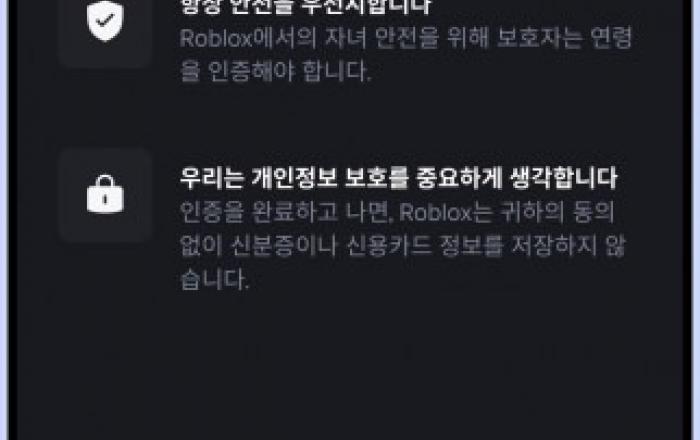Click '인증을 완료하고 나면' phrase
The height and width of the screenshot is (440, 700).
click(x=285, y=212)
